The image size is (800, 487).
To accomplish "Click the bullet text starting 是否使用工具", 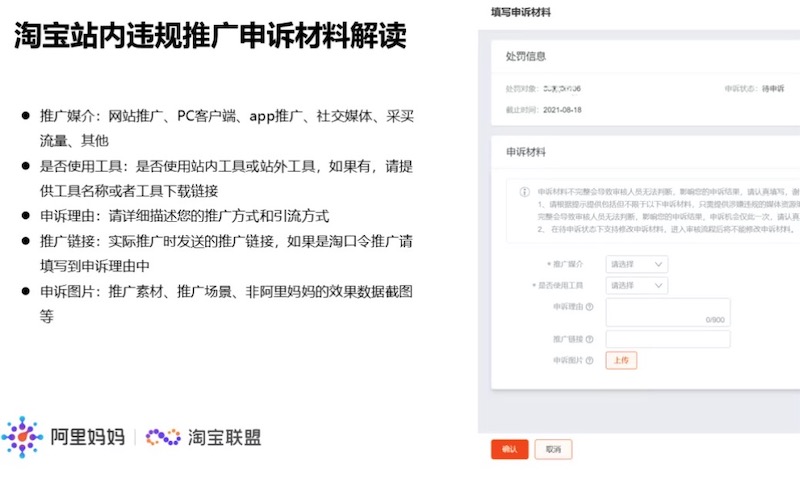I will point(227,178).
